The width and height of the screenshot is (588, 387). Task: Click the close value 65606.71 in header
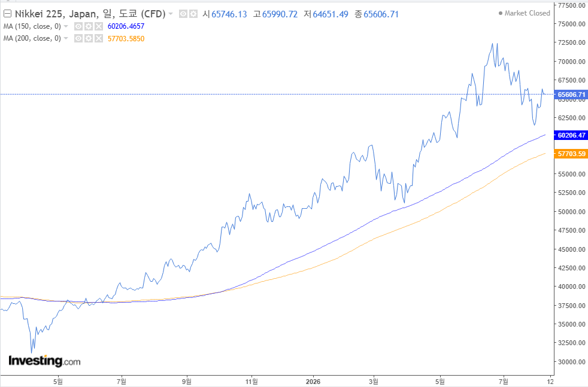coord(381,14)
